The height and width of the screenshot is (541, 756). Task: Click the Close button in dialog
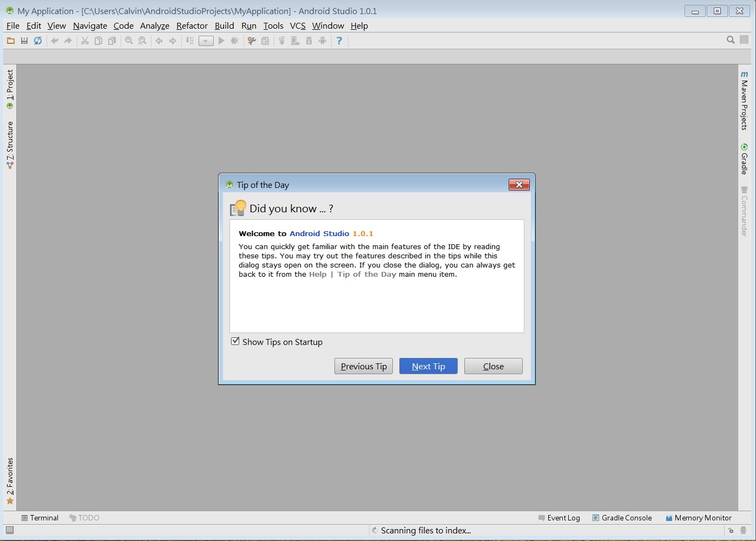494,366
